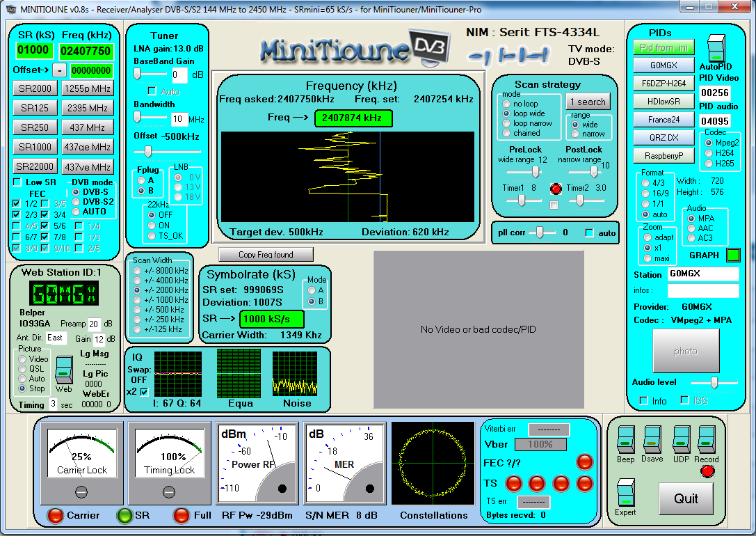Click the MER dB meter
The width and height of the screenshot is (756, 536).
[345, 464]
